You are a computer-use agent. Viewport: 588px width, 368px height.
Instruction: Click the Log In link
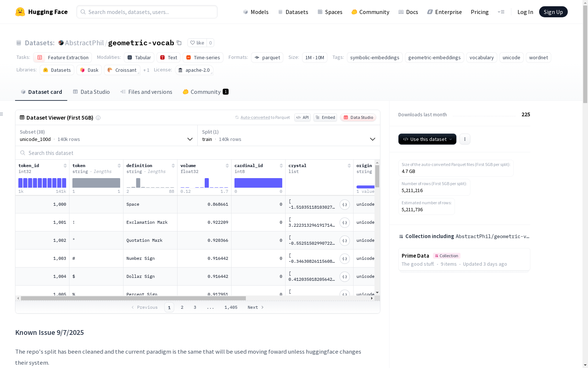point(525,12)
